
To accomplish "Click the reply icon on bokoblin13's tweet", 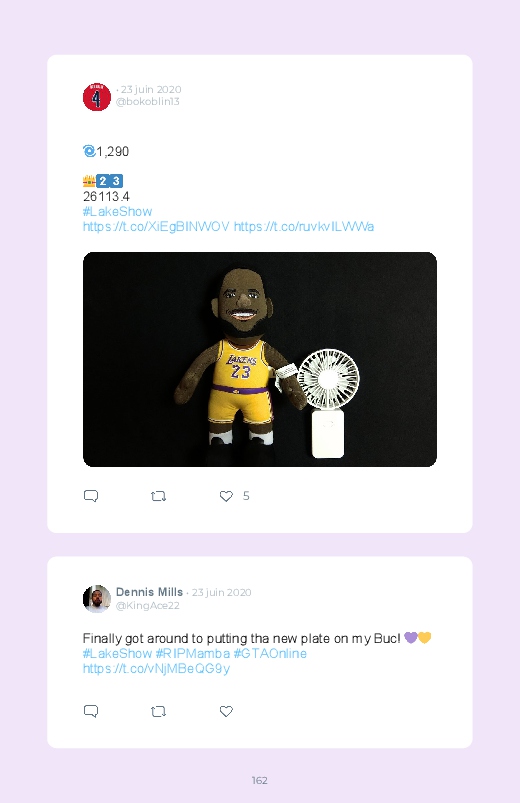I will [x=91, y=496].
